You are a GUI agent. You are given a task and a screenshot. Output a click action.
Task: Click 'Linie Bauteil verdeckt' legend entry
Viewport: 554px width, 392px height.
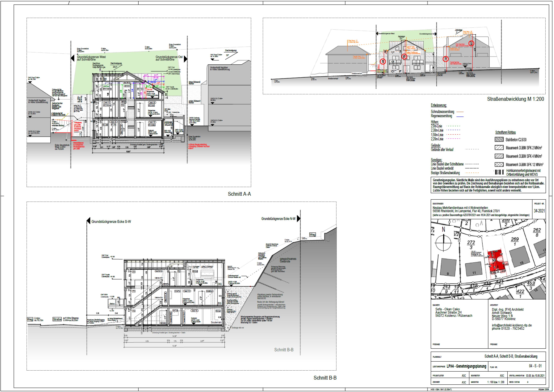442,168
